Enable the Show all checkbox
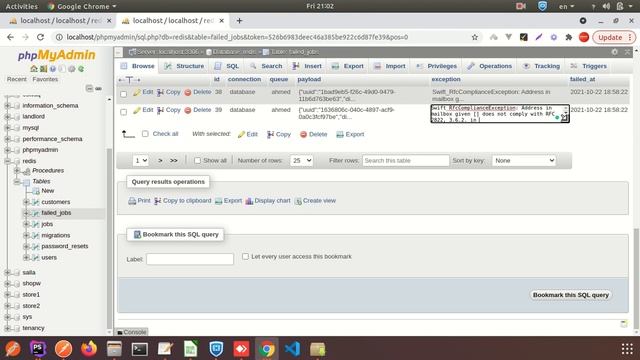Viewport: 640px width, 360px height. [198, 160]
